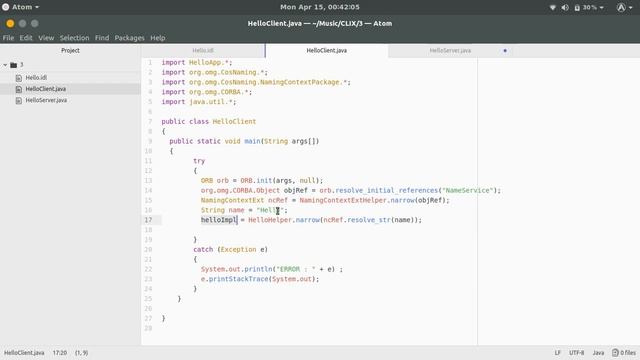The image size is (640, 360).
Task: Change the UTF-8 encoding setting
Action: pyautogui.click(x=576, y=353)
